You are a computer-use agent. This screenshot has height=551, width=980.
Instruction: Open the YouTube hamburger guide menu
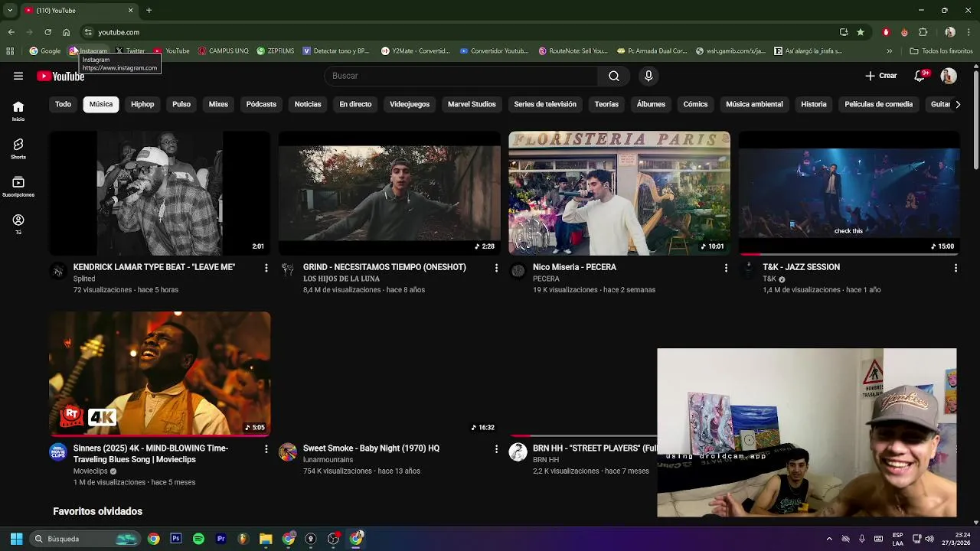coord(18,76)
